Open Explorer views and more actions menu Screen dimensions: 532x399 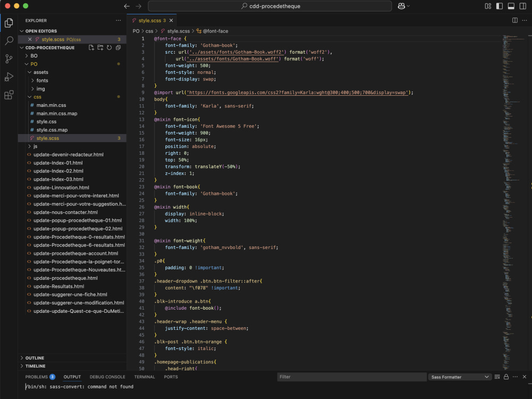[118, 20]
